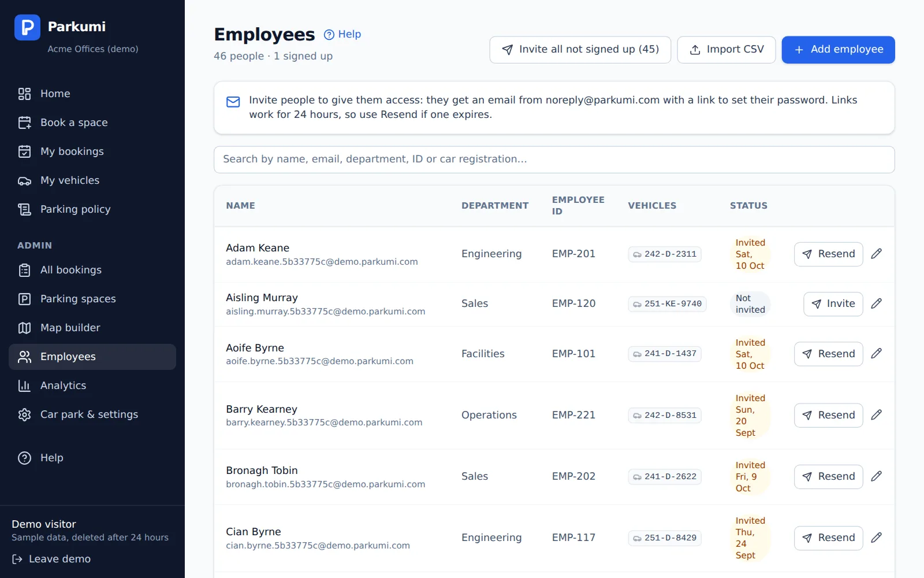Open Parking spaces admin page
The width and height of the screenshot is (924, 578).
click(92, 299)
